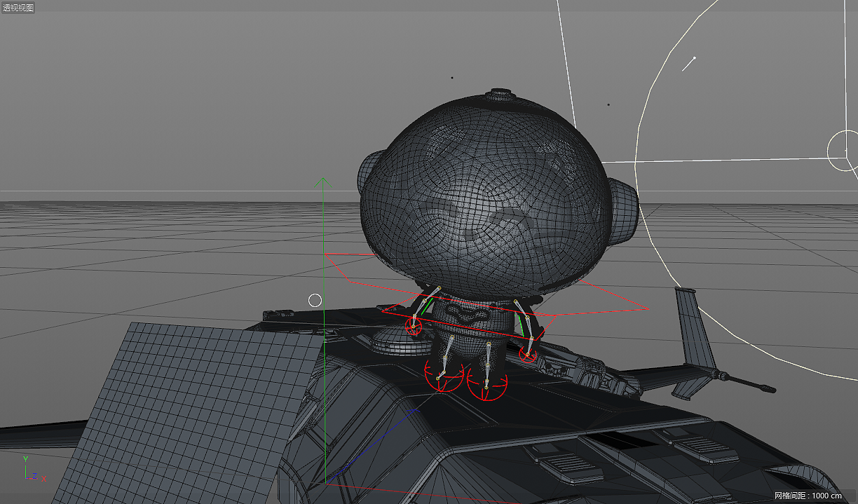Click the right upper-arm joint at shoulder

click(x=517, y=302)
